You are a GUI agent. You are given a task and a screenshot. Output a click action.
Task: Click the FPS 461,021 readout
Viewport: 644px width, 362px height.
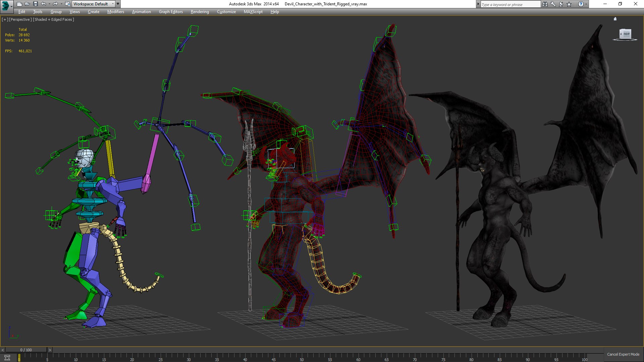tap(18, 51)
